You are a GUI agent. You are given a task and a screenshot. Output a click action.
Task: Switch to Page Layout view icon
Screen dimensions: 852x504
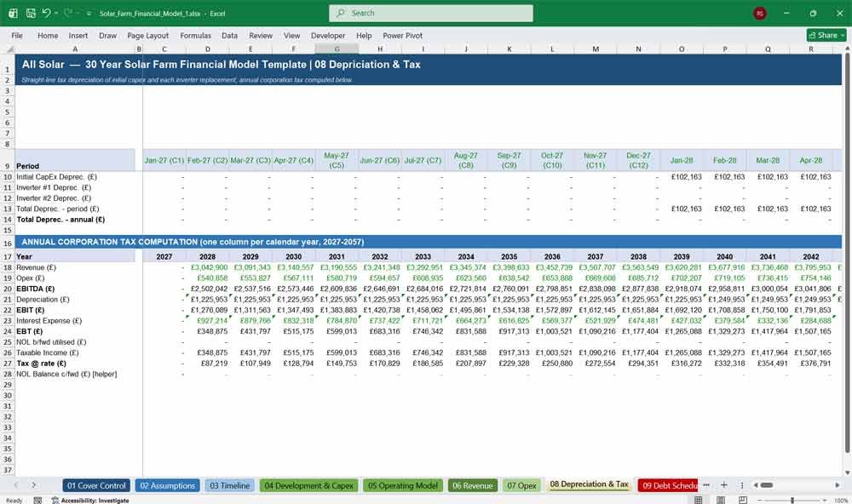(721, 500)
